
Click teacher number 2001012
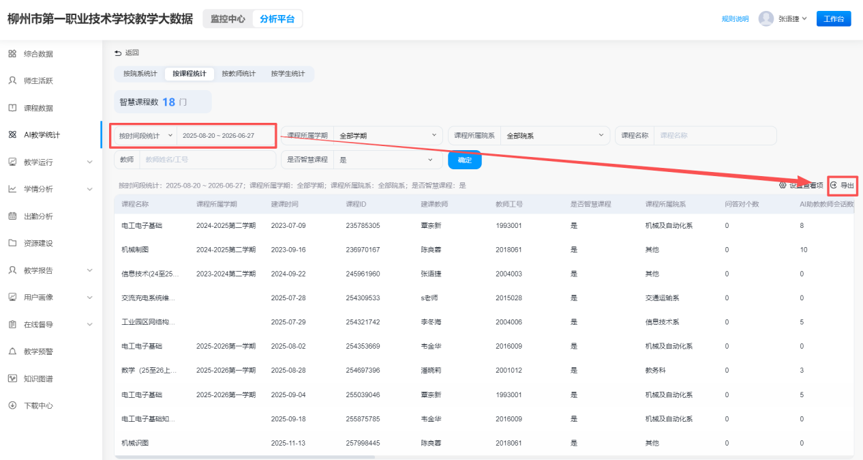click(509, 370)
